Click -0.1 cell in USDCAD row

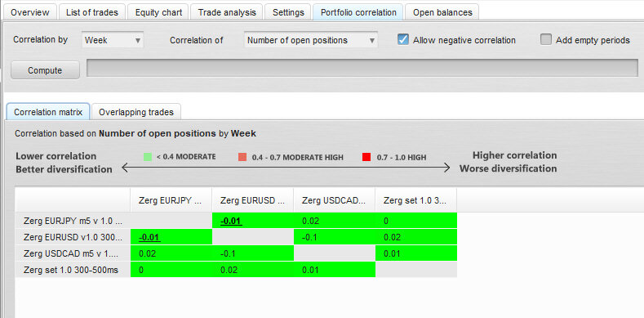pos(252,253)
